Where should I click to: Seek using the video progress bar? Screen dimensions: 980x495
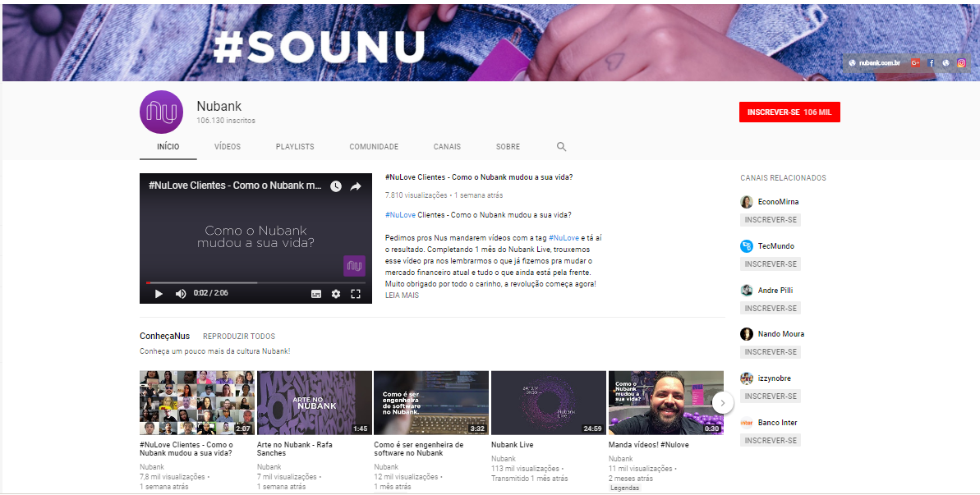point(255,282)
